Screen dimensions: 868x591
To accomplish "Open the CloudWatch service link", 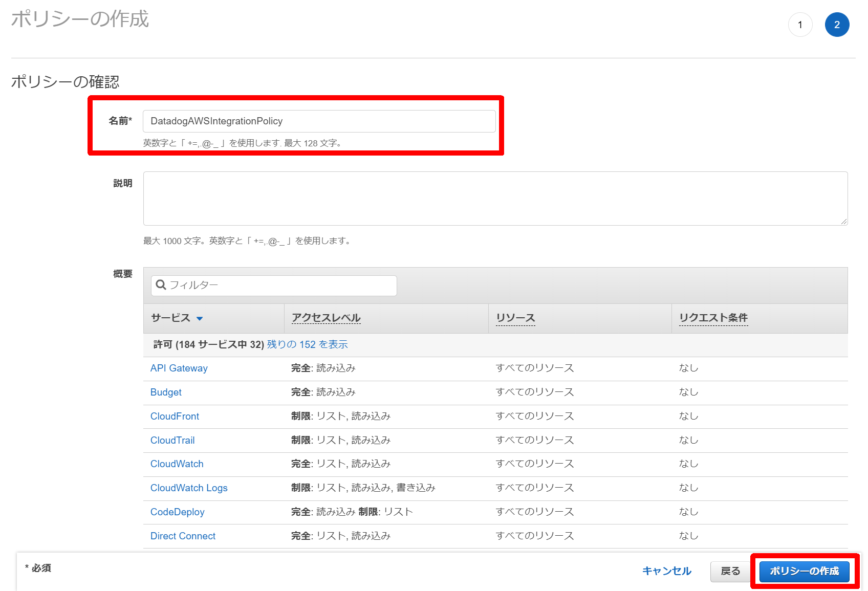I will pos(177,464).
